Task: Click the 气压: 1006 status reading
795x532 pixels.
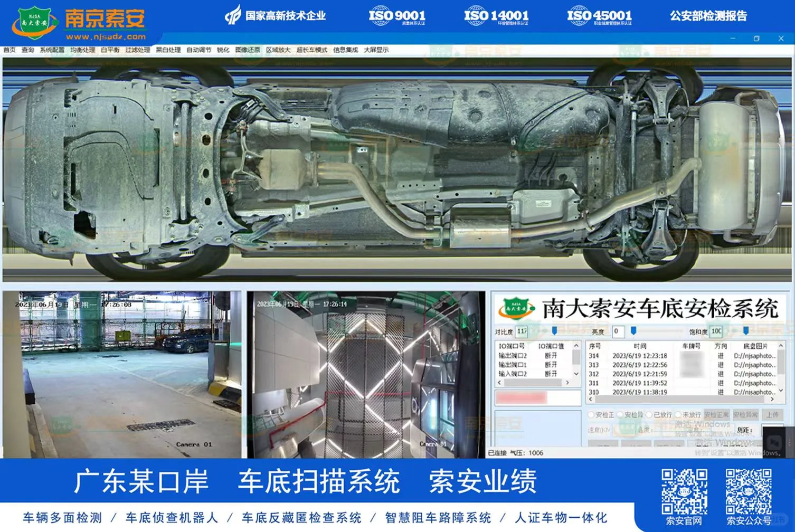Action: pyautogui.click(x=527, y=453)
